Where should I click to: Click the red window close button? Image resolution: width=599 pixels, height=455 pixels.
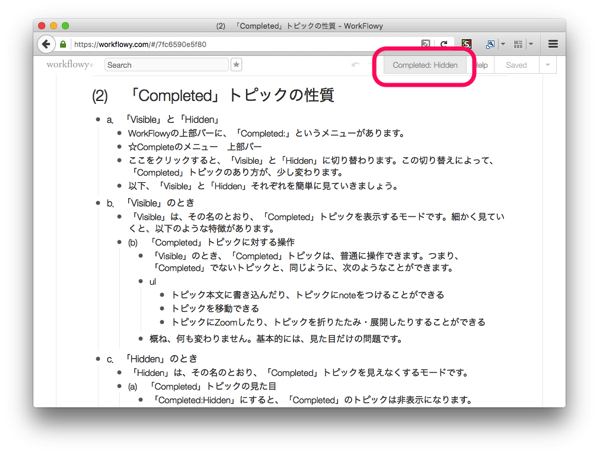42,26
